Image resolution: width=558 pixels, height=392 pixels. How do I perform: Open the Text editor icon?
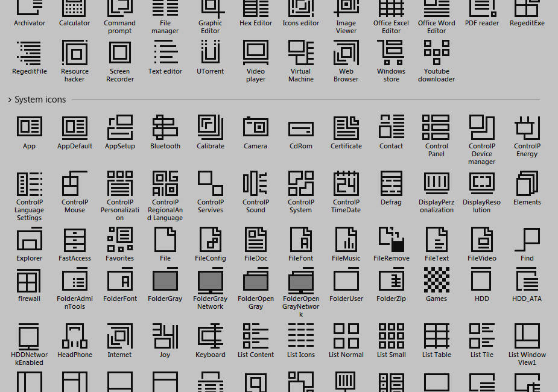(x=165, y=52)
